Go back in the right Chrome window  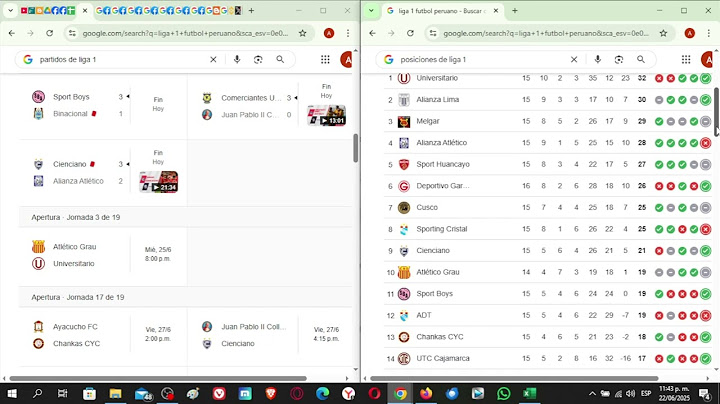372,33
